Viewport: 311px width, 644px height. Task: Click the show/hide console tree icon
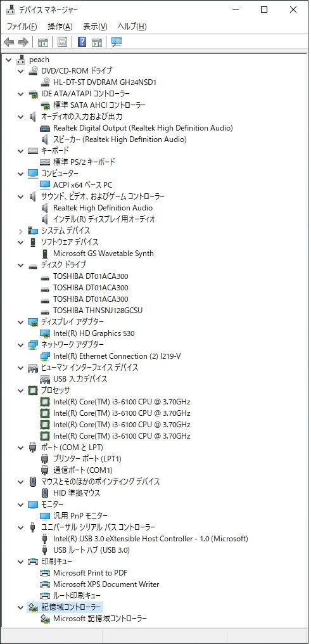pos(43,42)
